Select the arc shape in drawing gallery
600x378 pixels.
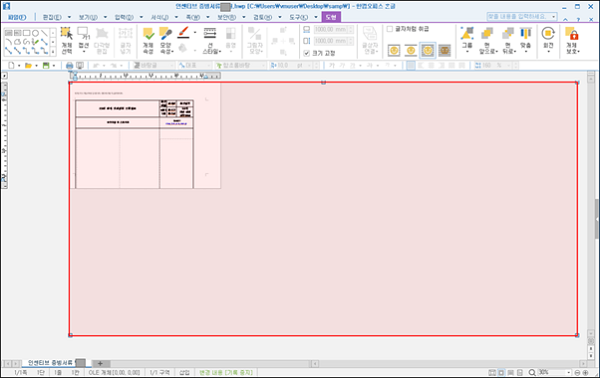[9, 42]
